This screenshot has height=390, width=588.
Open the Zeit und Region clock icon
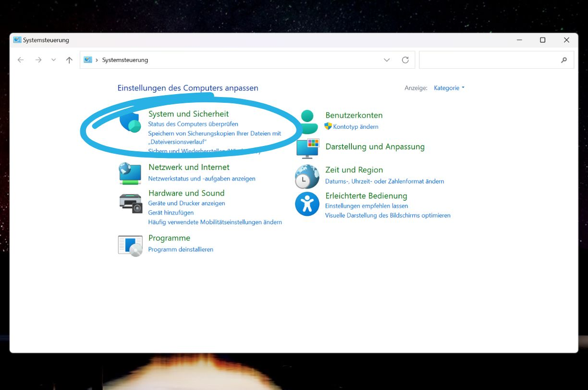307,176
